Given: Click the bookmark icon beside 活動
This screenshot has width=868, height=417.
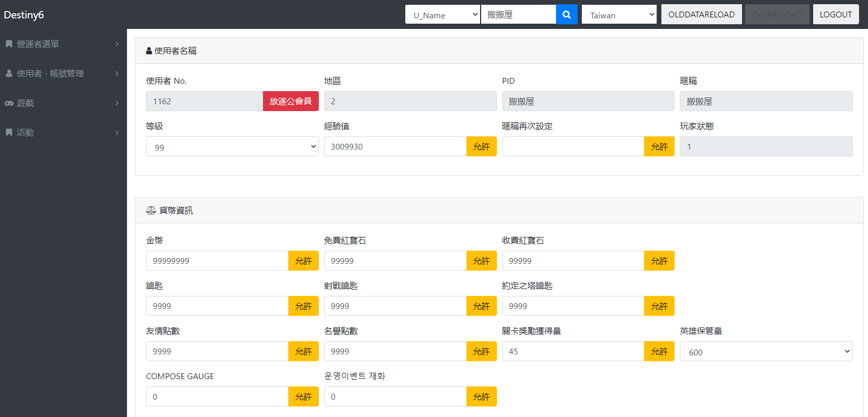Looking at the screenshot, I should (9, 133).
